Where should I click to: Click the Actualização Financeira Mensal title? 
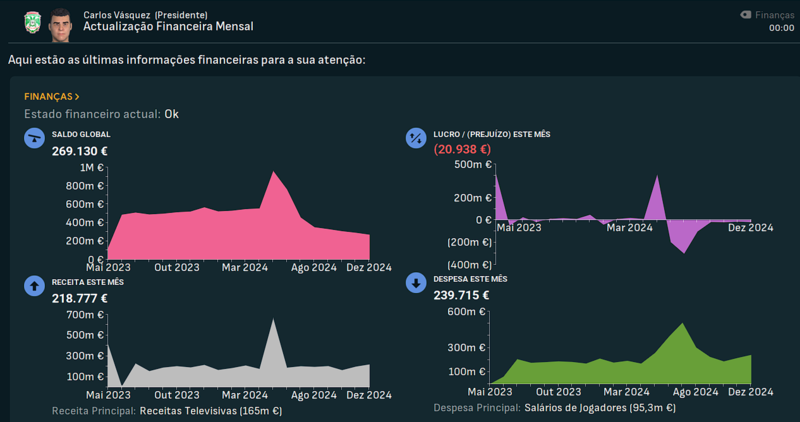168,27
